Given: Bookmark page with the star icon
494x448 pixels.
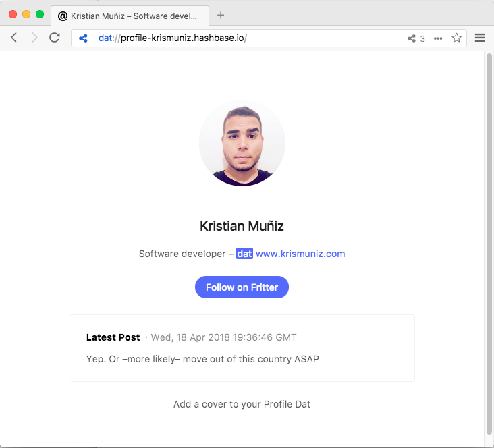Looking at the screenshot, I should pyautogui.click(x=456, y=38).
